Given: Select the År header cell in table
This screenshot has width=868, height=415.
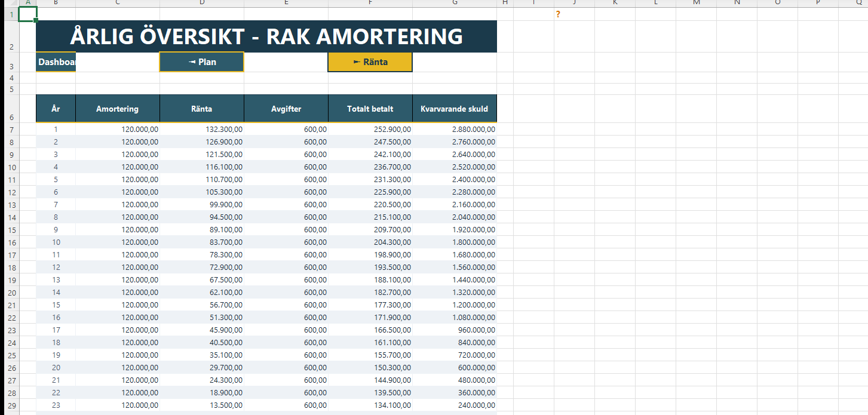Looking at the screenshot, I should pos(56,109).
